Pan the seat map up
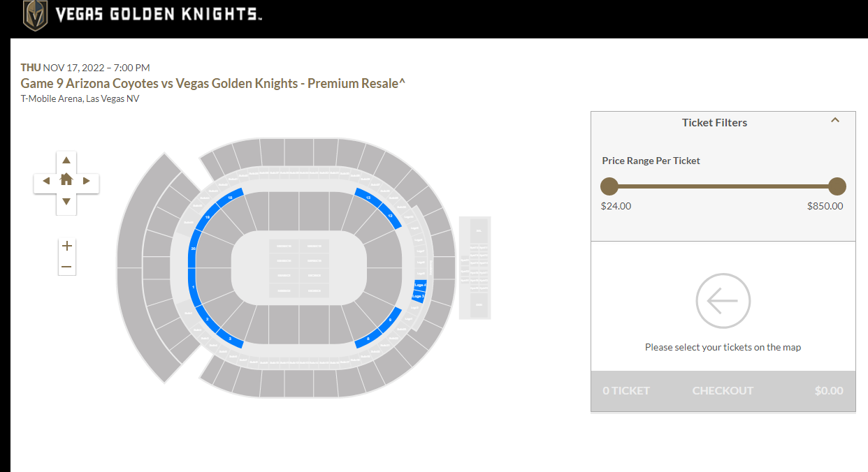Image resolution: width=868 pixels, height=472 pixels. coord(66,161)
